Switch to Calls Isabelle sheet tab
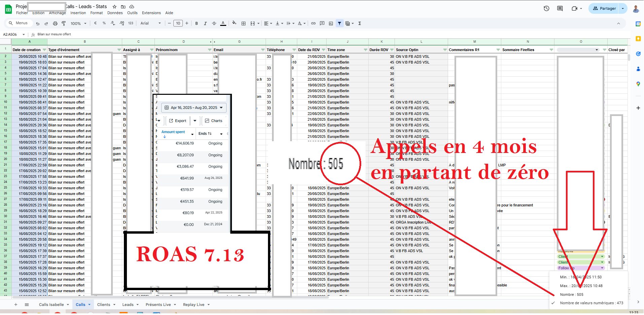Screen dimensions: 644x315 tap(54, 305)
